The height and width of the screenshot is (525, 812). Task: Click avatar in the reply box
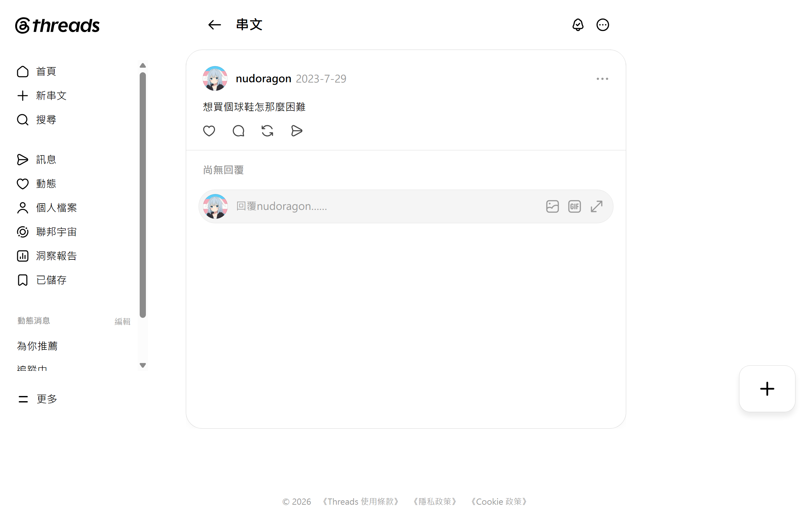[x=215, y=206]
